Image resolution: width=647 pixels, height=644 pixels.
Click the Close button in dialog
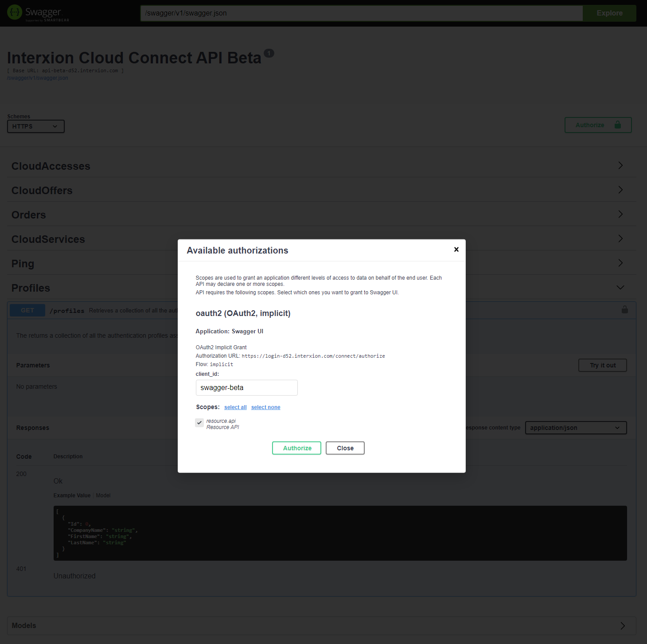(x=345, y=448)
